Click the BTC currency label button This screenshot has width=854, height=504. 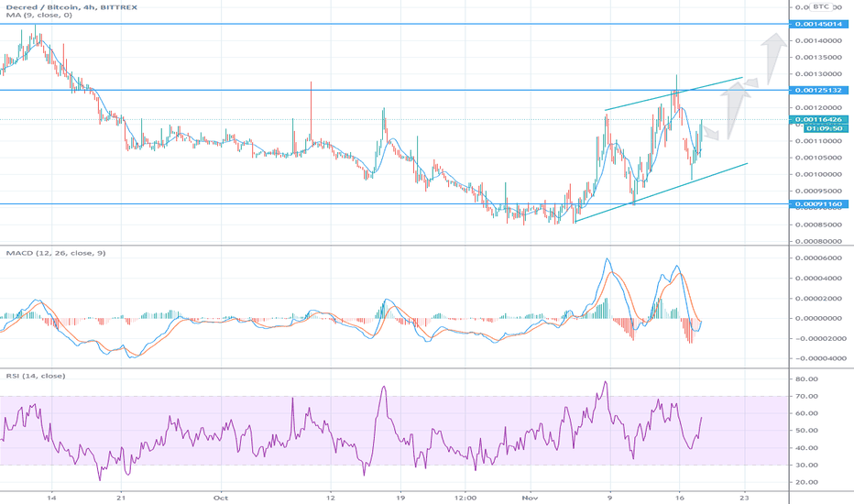(x=820, y=6)
